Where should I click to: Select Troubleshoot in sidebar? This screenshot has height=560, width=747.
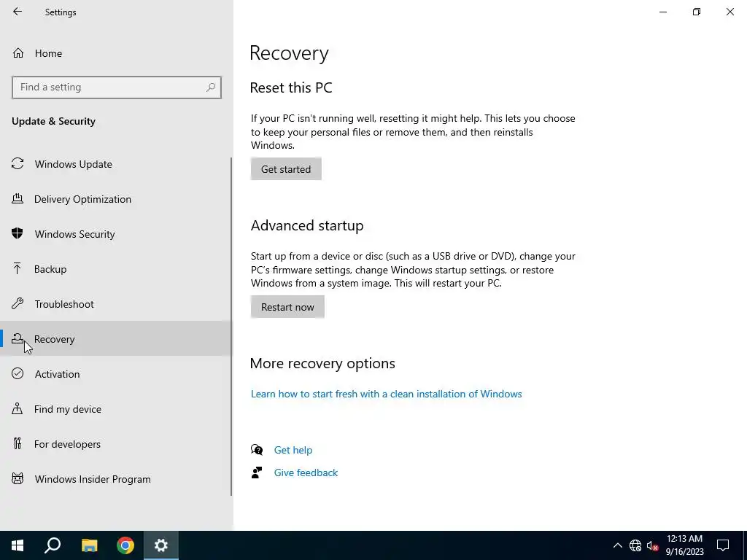[64, 304]
